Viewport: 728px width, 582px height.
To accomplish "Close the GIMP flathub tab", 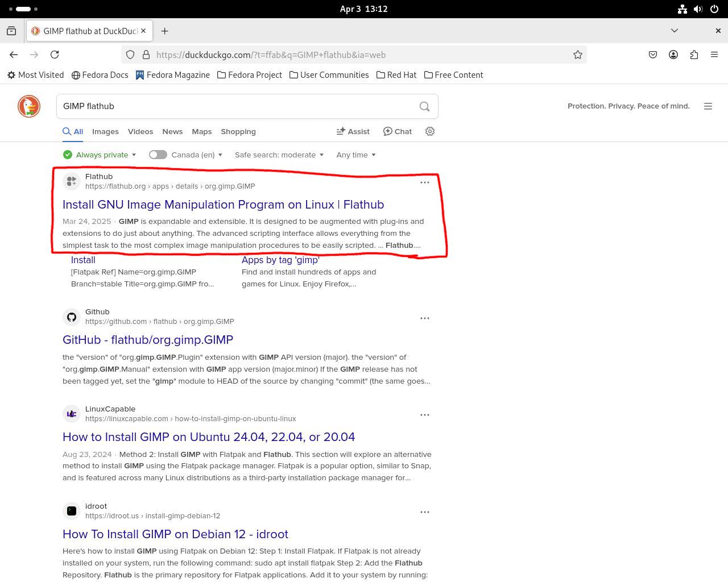I will point(143,31).
